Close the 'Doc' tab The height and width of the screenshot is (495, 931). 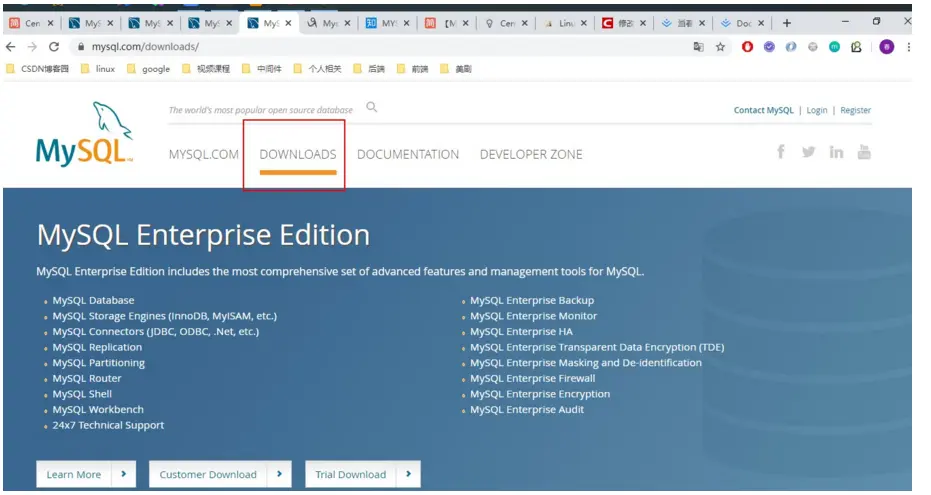[x=761, y=23]
